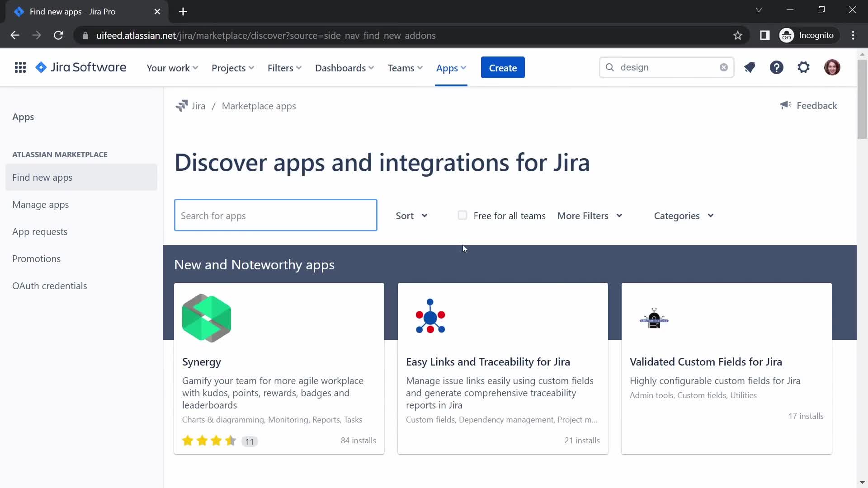Click the Feedback link
The width and height of the screenshot is (868, 488).
click(809, 105)
